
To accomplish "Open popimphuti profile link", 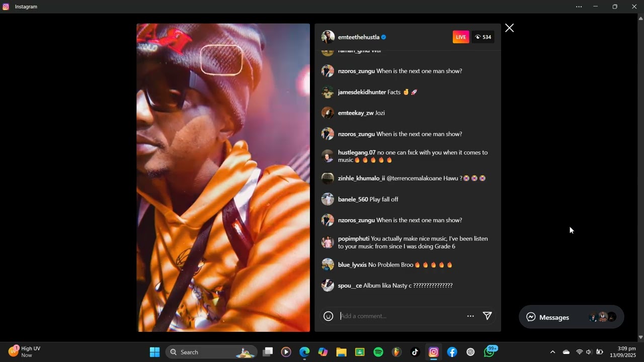I will [x=354, y=239].
